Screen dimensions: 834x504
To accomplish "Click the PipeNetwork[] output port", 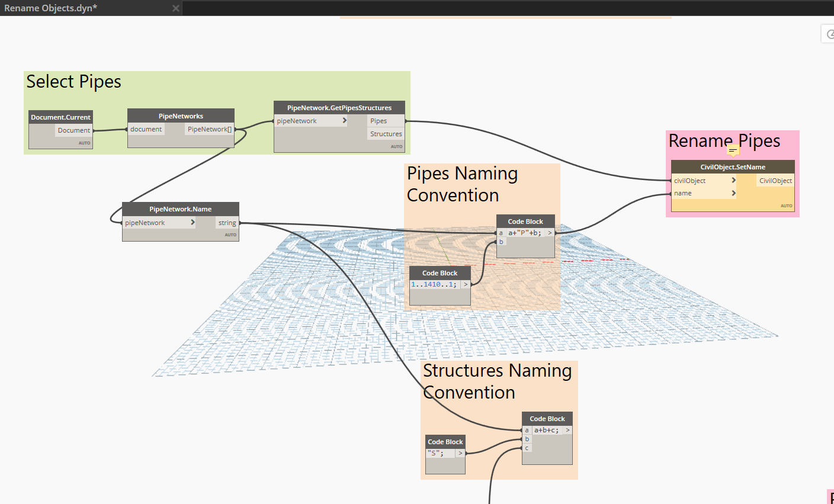I will click(210, 129).
